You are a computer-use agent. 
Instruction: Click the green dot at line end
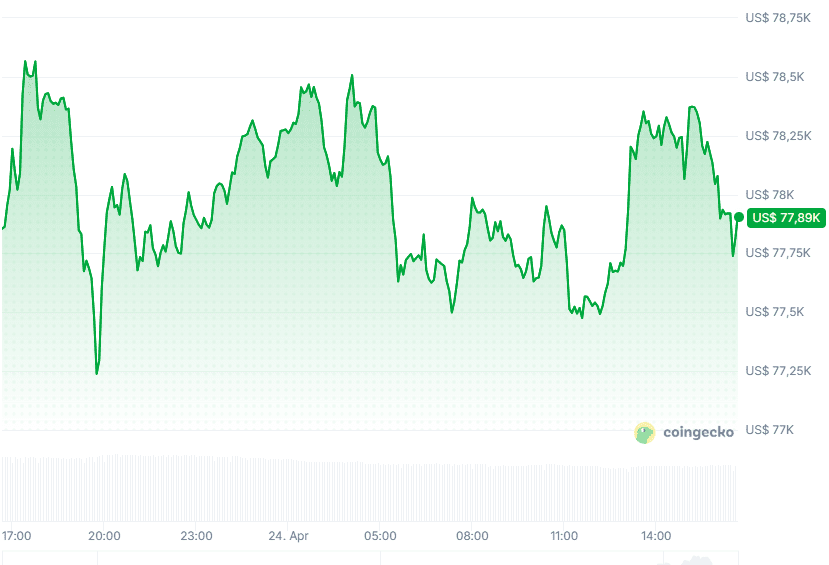(x=738, y=217)
